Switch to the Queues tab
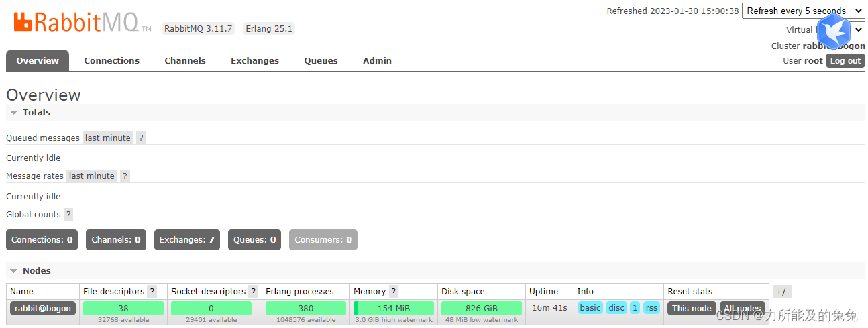The width and height of the screenshot is (868, 328). click(x=321, y=60)
